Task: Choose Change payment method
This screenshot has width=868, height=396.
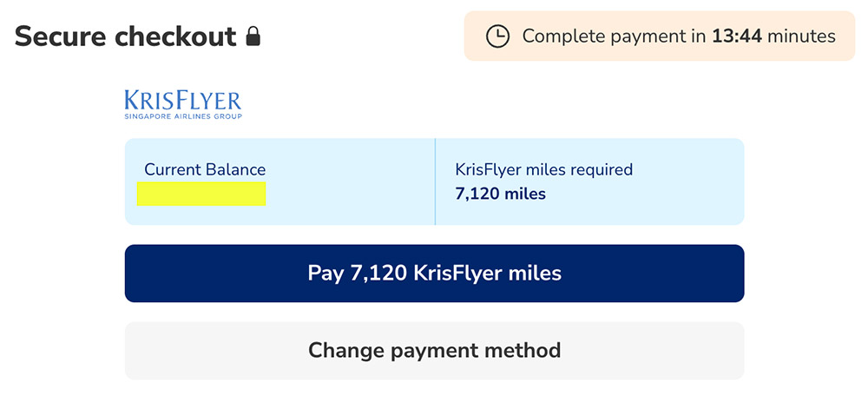Action: [434, 351]
